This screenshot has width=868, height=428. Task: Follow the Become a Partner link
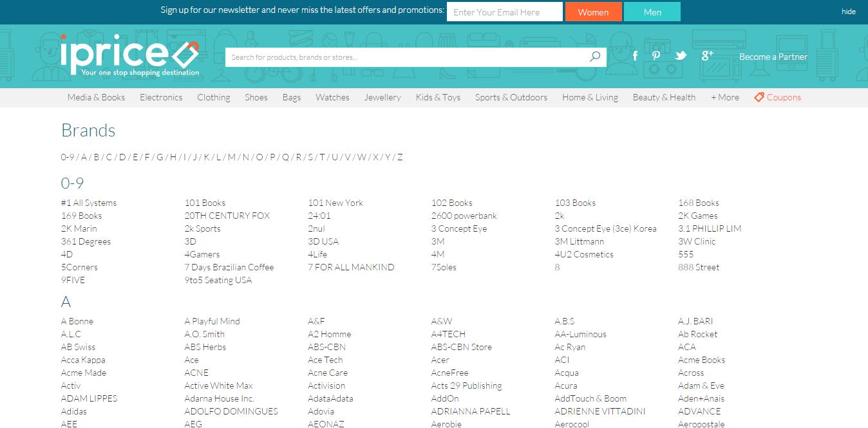point(773,57)
